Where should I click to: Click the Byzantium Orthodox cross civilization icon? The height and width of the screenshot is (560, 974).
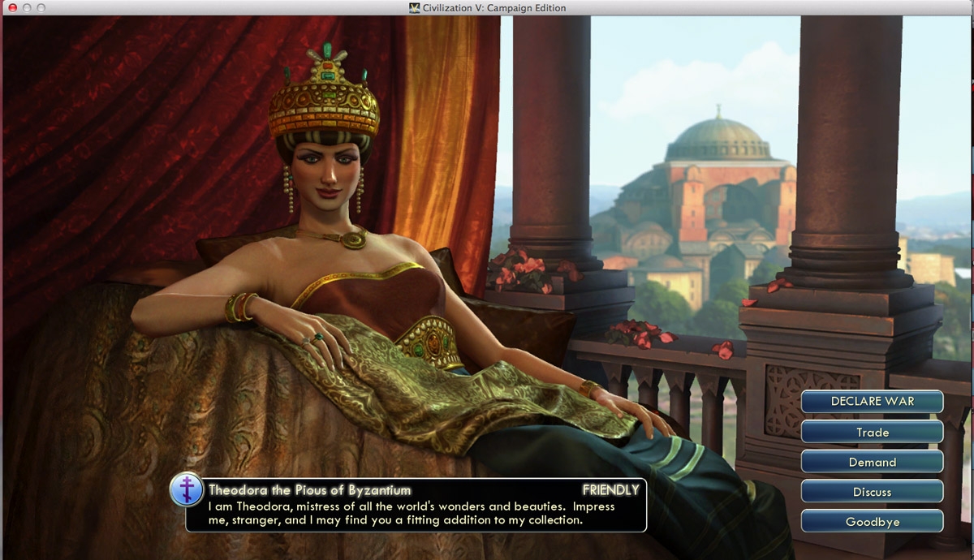187,490
